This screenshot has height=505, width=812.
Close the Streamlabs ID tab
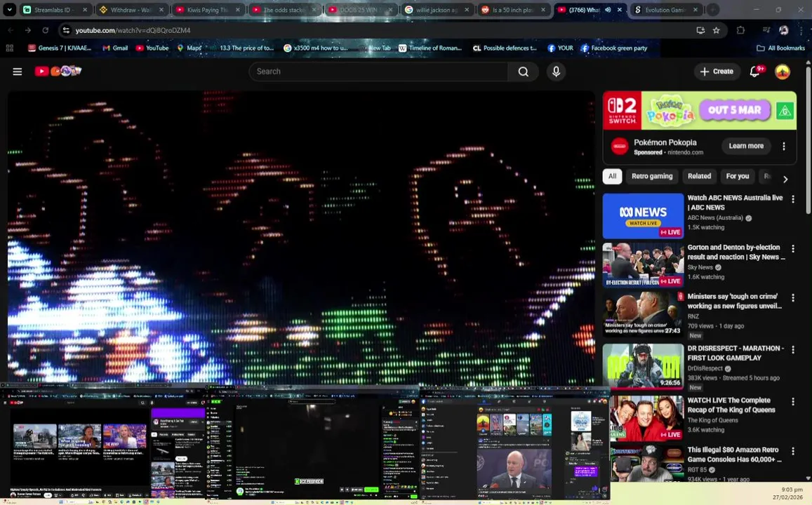[85, 10]
